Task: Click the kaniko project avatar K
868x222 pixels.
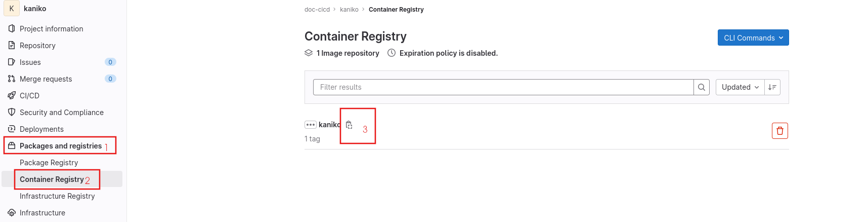Action: [12, 9]
